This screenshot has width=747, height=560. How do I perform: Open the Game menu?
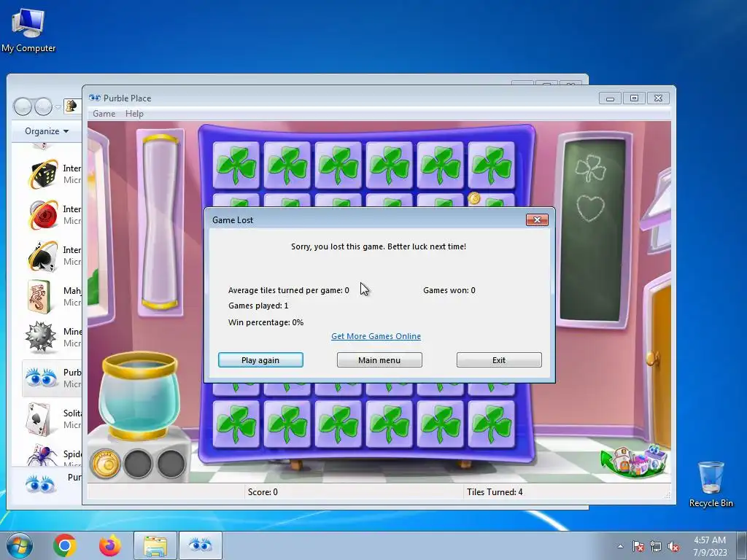point(104,114)
